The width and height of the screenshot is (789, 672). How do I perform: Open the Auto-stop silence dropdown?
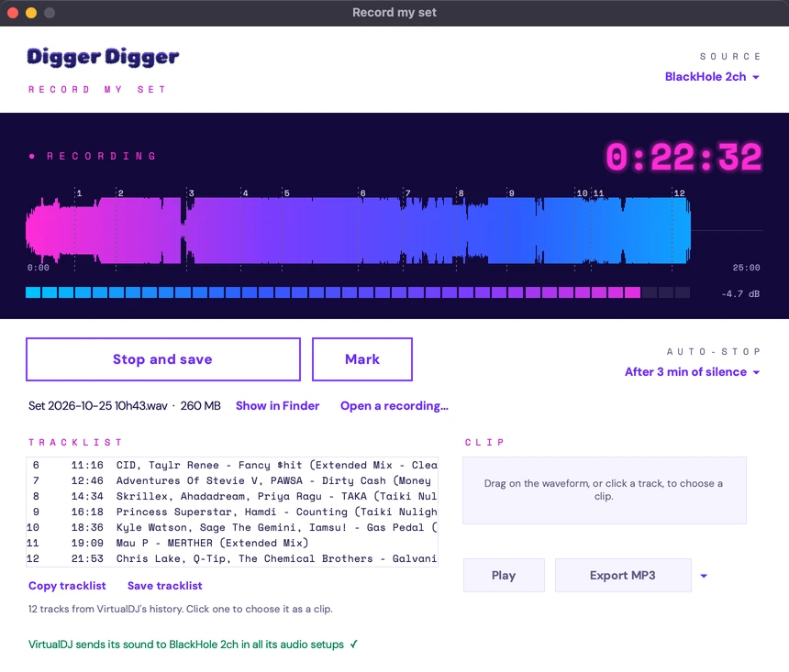coord(692,372)
